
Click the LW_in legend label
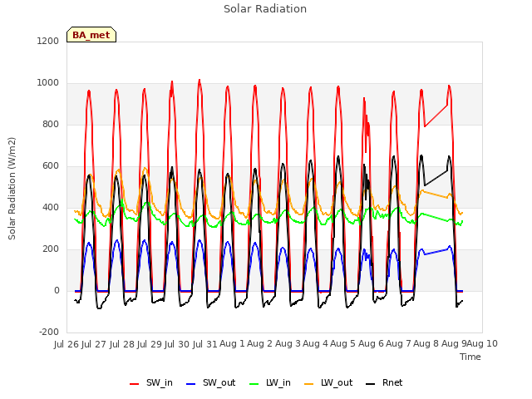(x=278, y=382)
